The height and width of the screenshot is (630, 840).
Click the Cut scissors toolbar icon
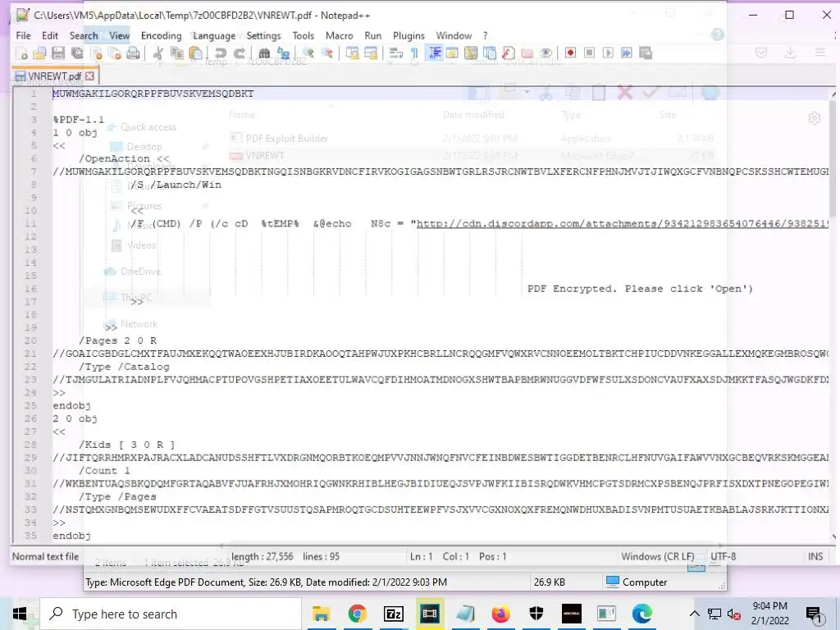(157, 53)
